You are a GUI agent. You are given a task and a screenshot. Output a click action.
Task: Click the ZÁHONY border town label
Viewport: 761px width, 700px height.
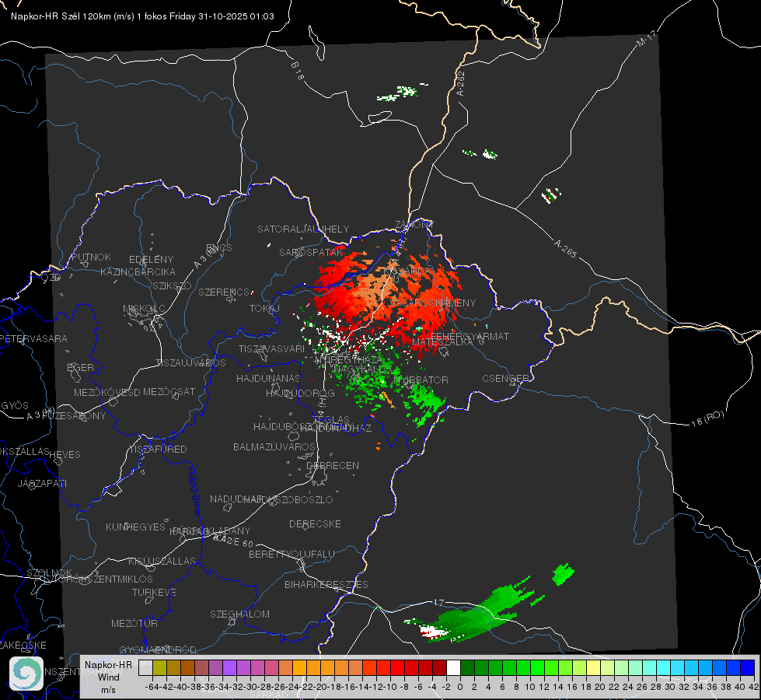point(414,225)
